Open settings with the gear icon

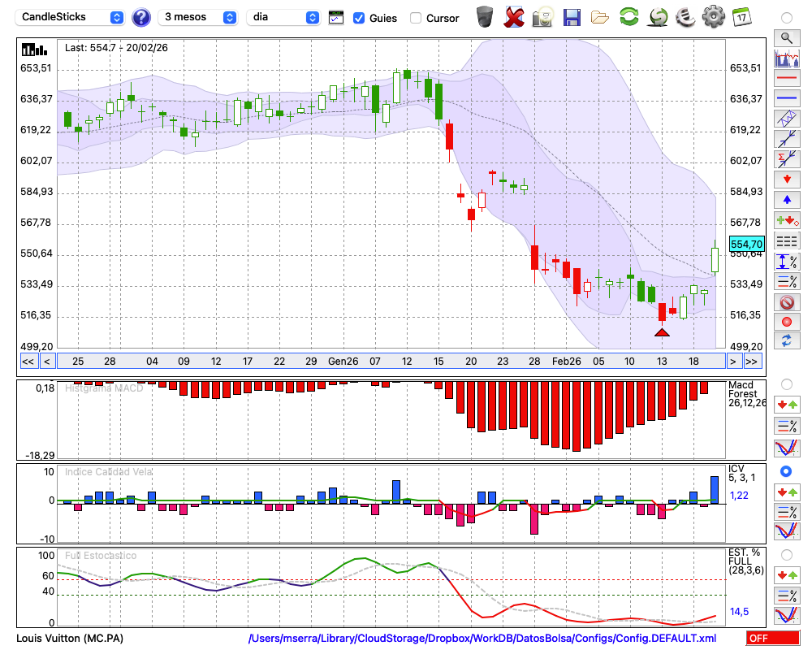pyautogui.click(x=713, y=17)
